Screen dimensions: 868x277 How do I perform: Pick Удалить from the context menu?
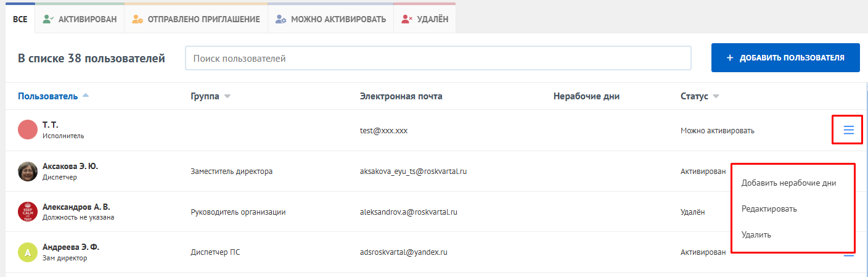pyautogui.click(x=756, y=234)
